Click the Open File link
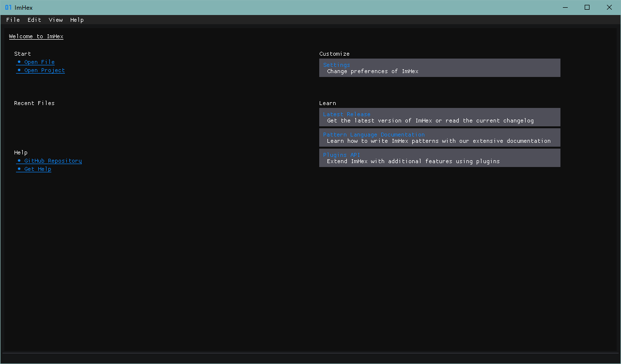Image resolution: width=621 pixels, height=364 pixels. point(35,62)
